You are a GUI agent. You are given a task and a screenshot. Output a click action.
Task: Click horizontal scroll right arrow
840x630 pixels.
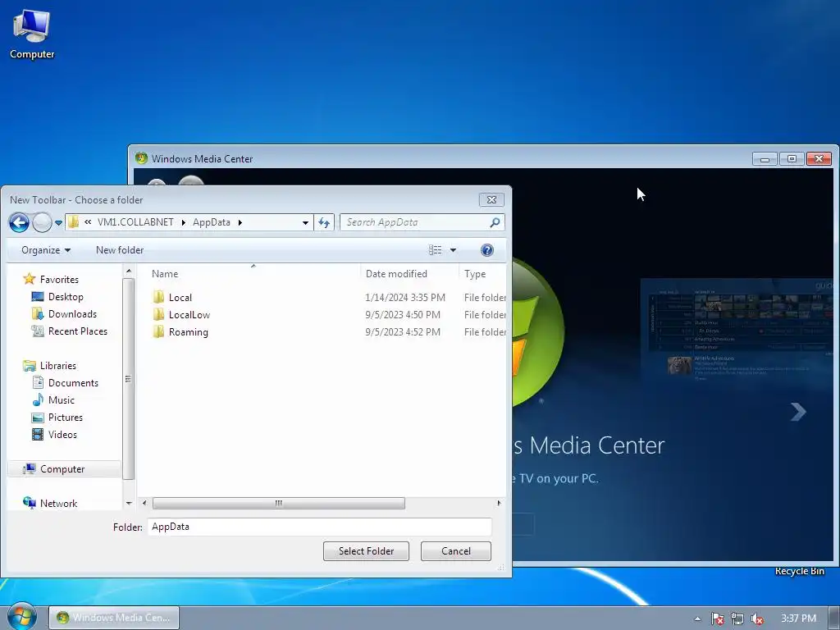[499, 503]
